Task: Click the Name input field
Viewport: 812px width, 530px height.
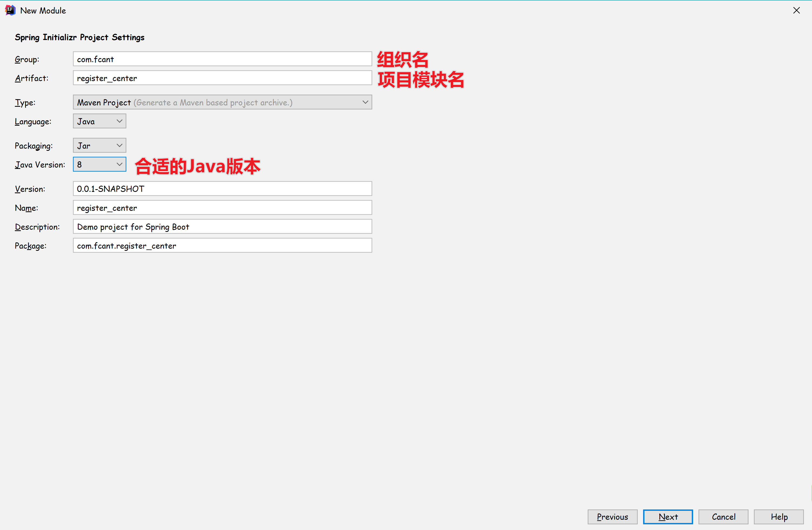Action: 222,208
